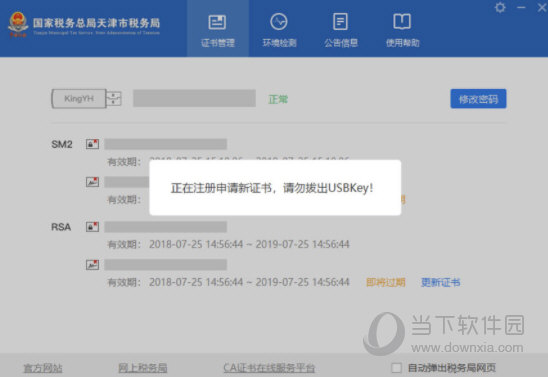The image size is (548, 377).
Task: Open 官方网站 link
Action: point(43,368)
